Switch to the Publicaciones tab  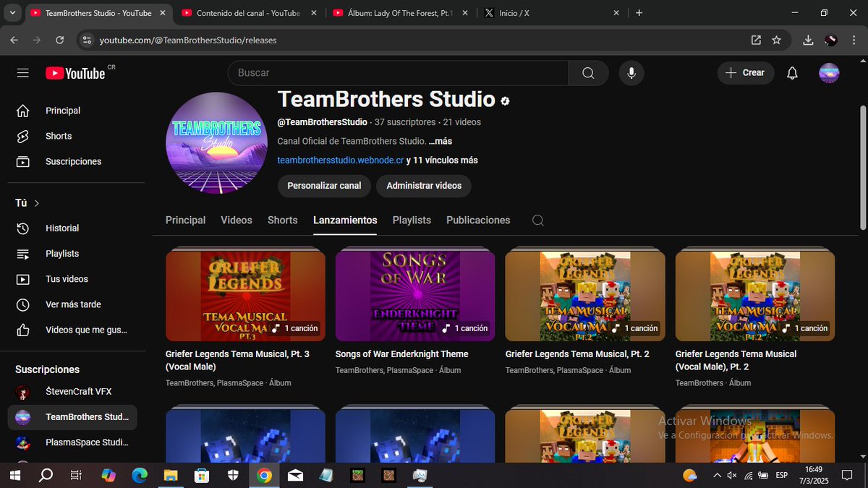(x=478, y=221)
